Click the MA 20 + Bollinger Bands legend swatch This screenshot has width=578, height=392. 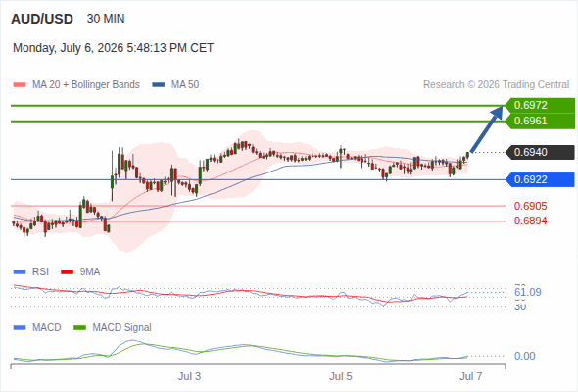[x=20, y=85]
